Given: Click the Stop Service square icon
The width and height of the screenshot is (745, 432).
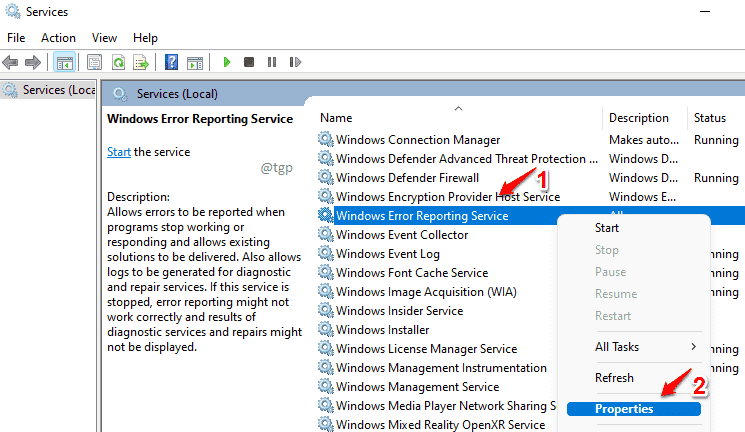Looking at the screenshot, I should pyautogui.click(x=248, y=62).
